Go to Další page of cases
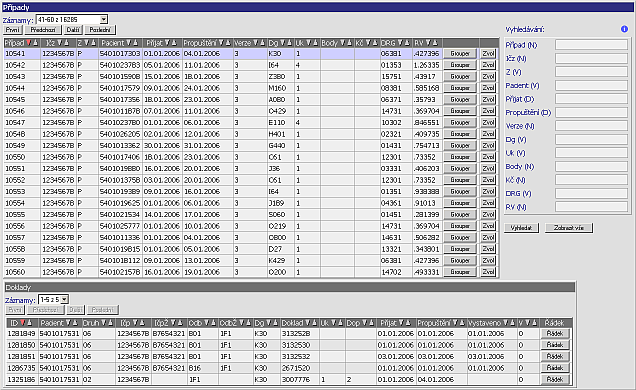Screen dimensions: 636x390 73,30
